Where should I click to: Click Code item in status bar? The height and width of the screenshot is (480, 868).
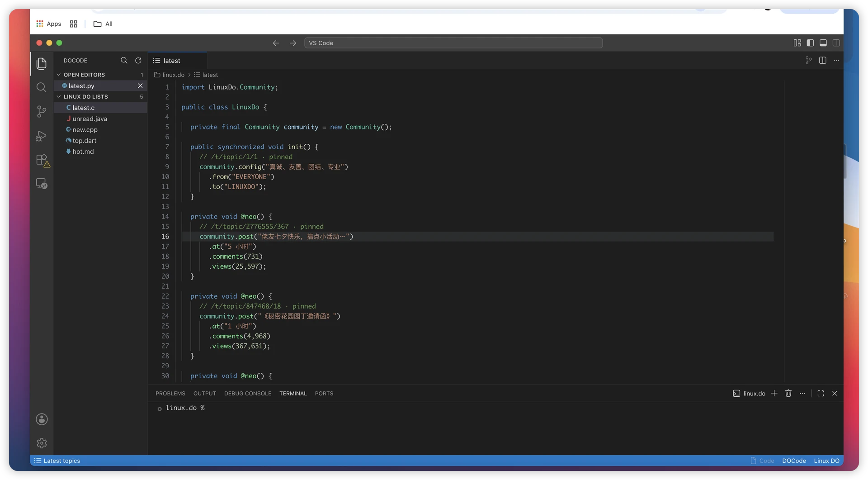(x=762, y=461)
